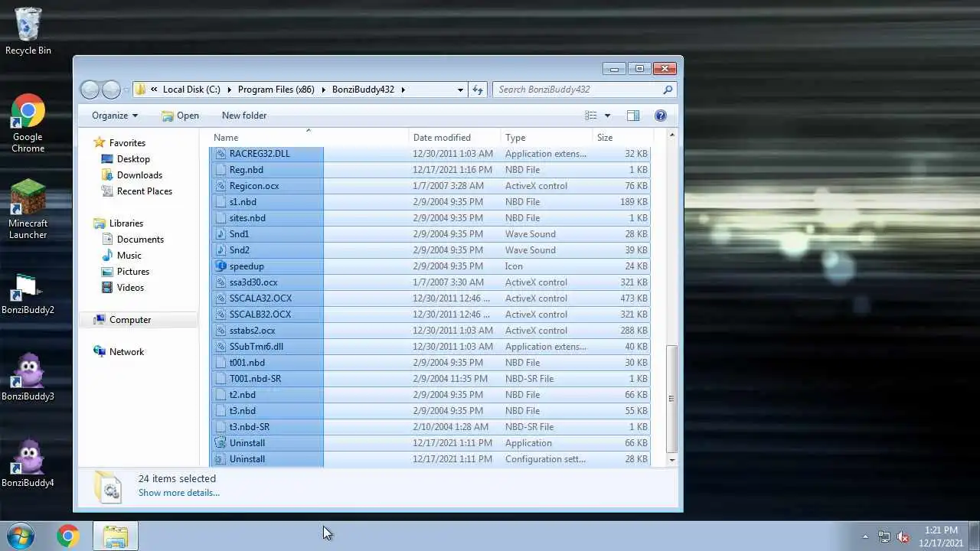Show the preview pane
This screenshot has width=980, height=551.
[x=633, y=116]
